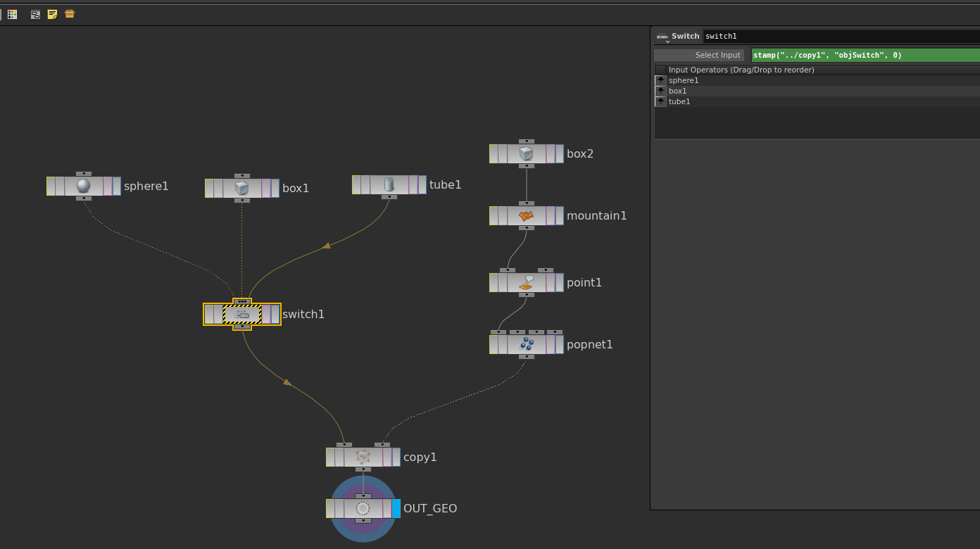The width and height of the screenshot is (980, 549).
Task: Click the "box2" node label
Action: pos(580,154)
